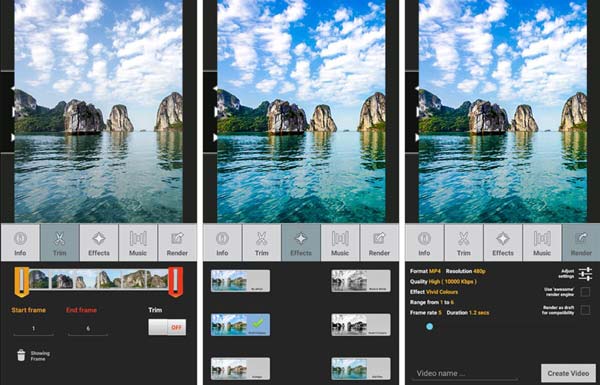The width and height of the screenshot is (600, 385).
Task: Switch to Effects tab on the left screen
Action: (x=99, y=243)
